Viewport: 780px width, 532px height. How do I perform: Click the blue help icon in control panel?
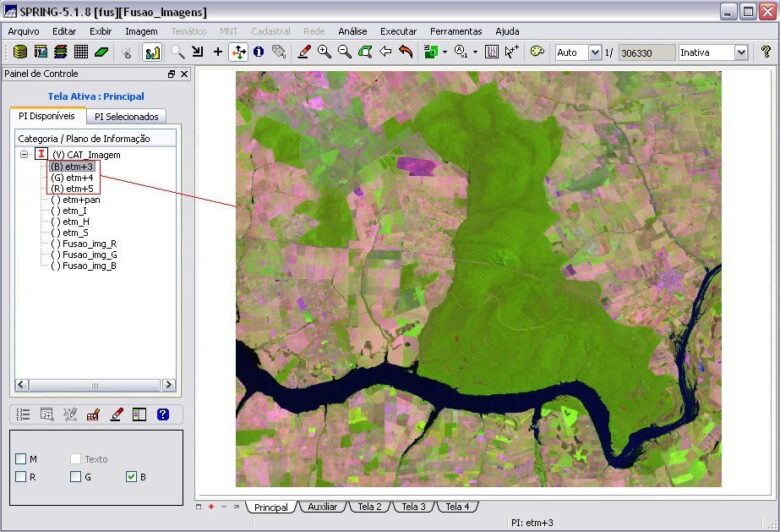pos(163,414)
